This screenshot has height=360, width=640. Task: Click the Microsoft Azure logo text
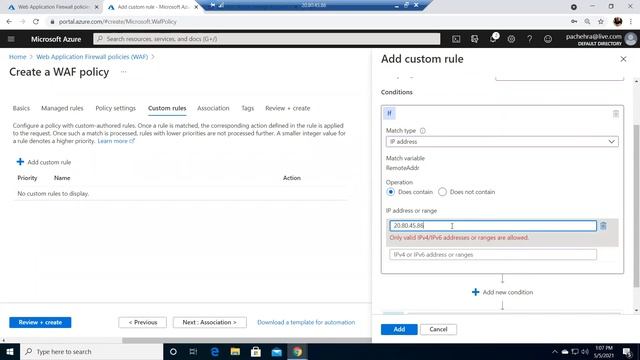pos(56,39)
